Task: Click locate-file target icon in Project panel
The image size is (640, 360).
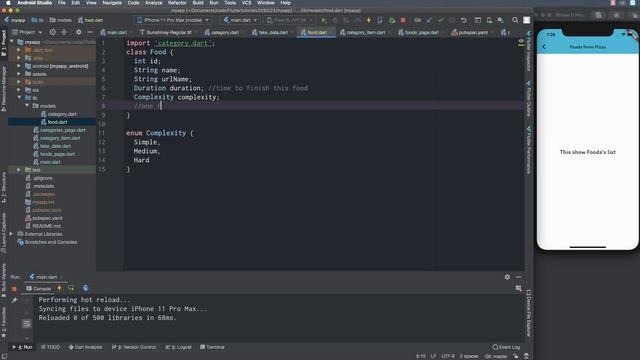Action: pyautogui.click(x=52, y=32)
